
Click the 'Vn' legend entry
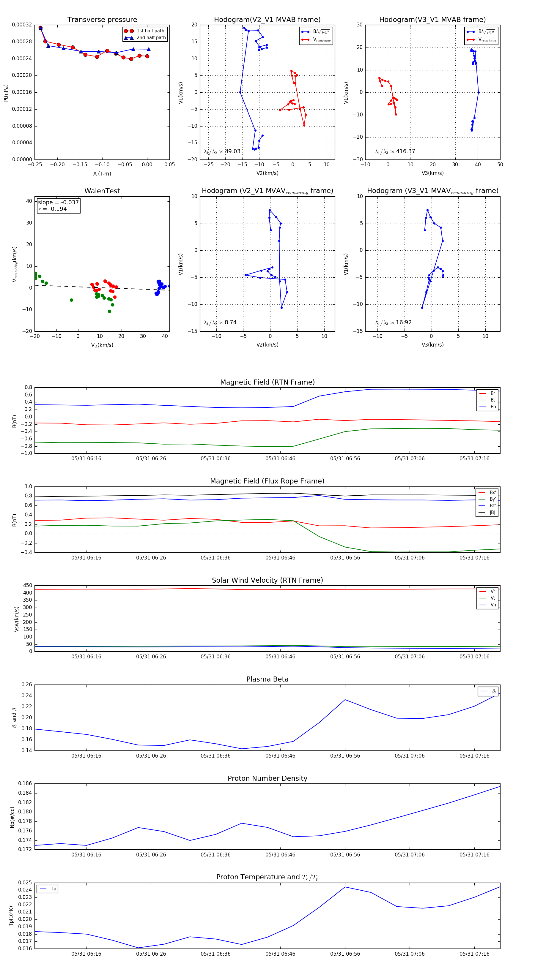click(x=487, y=605)
